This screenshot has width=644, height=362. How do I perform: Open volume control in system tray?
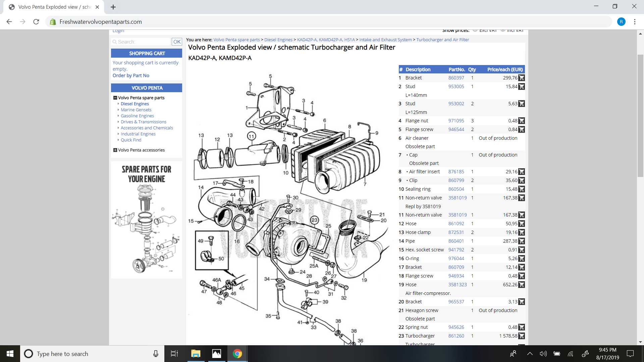(x=543, y=354)
